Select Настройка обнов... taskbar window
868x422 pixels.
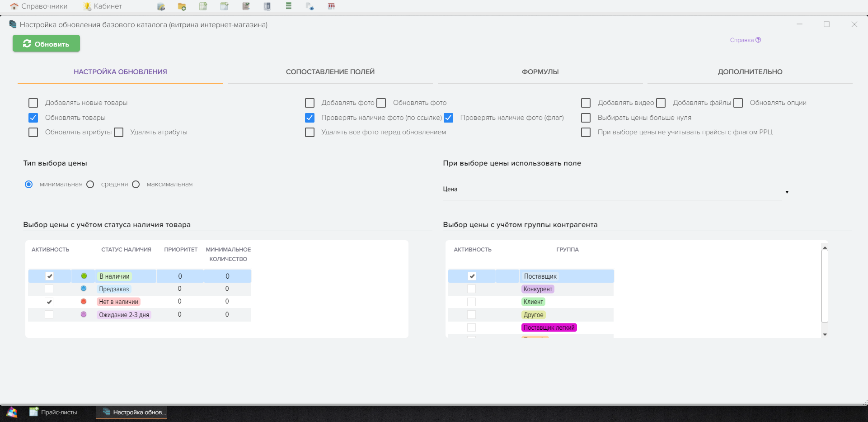(131, 412)
